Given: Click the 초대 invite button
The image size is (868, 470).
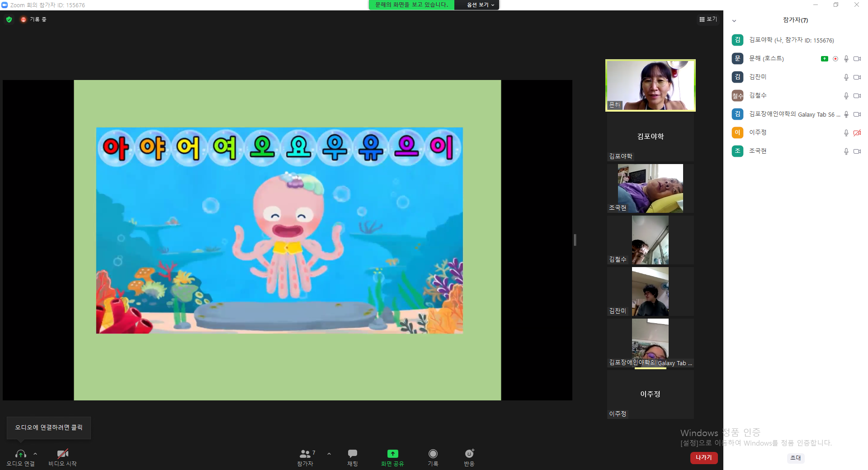Looking at the screenshot, I should click(x=796, y=458).
